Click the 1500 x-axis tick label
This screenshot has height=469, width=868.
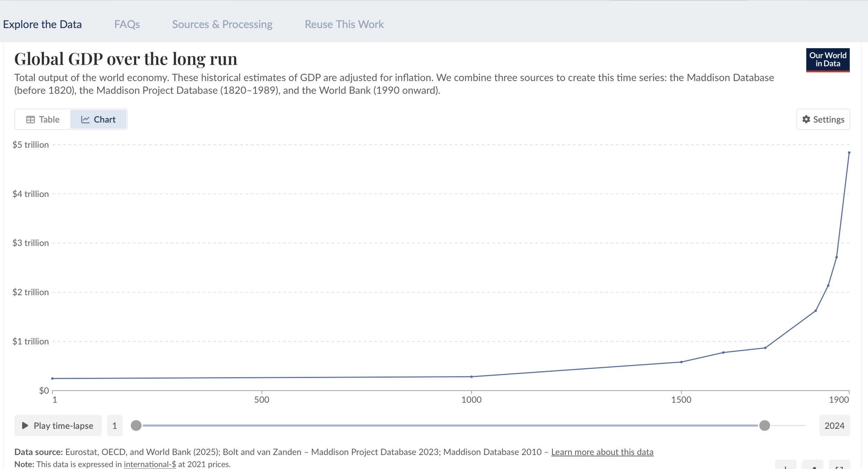point(681,400)
